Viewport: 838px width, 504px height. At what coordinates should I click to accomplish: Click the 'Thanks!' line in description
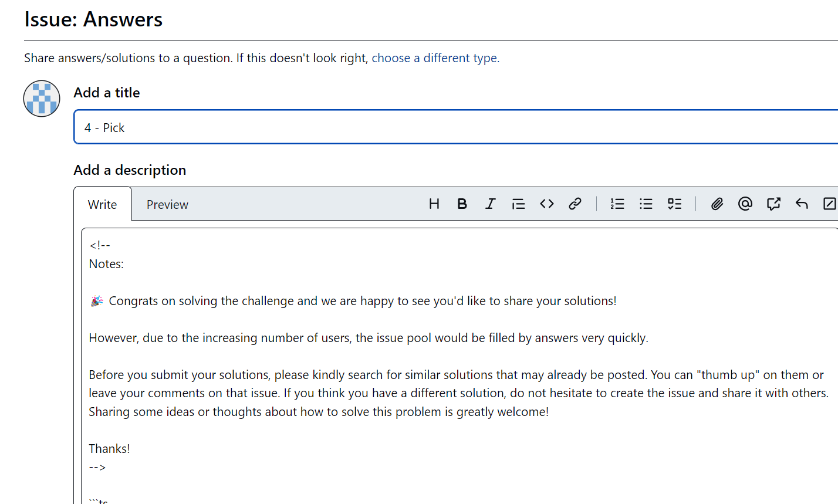[x=109, y=449]
